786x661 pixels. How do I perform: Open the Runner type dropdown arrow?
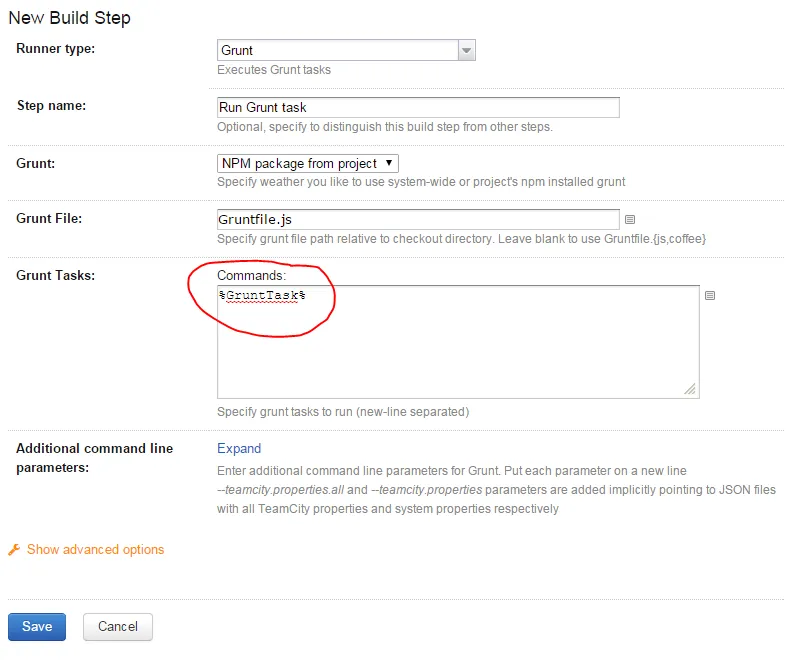coord(466,51)
